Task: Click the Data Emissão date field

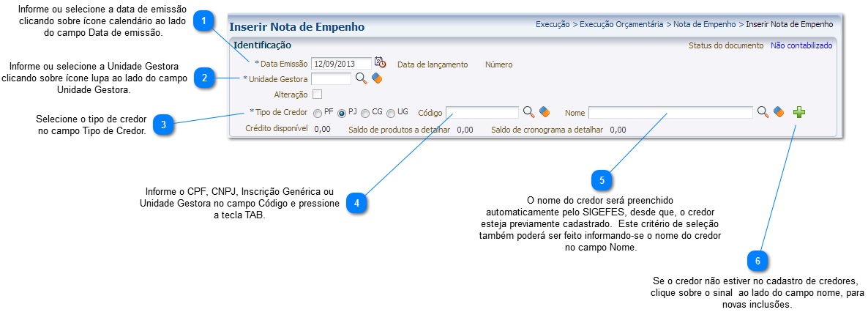Action: pos(341,64)
